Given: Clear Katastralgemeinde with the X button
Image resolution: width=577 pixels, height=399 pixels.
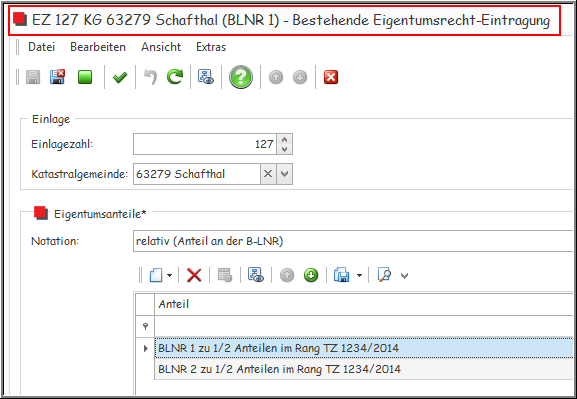Looking at the screenshot, I should tap(268, 174).
